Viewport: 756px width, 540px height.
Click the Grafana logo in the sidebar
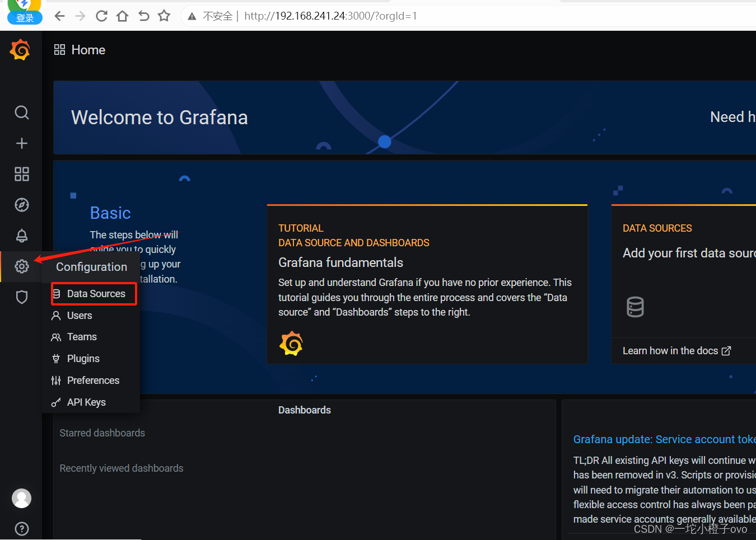[x=20, y=50]
